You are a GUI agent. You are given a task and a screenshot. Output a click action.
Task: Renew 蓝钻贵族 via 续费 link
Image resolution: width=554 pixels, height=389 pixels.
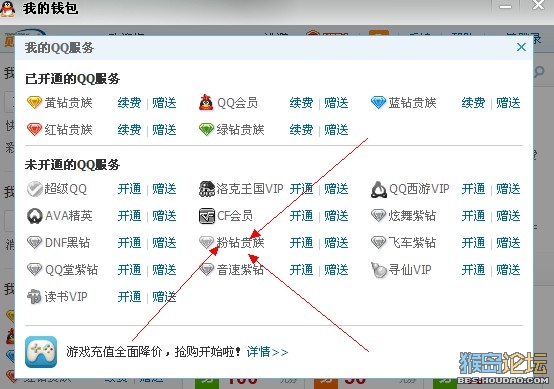click(x=473, y=103)
